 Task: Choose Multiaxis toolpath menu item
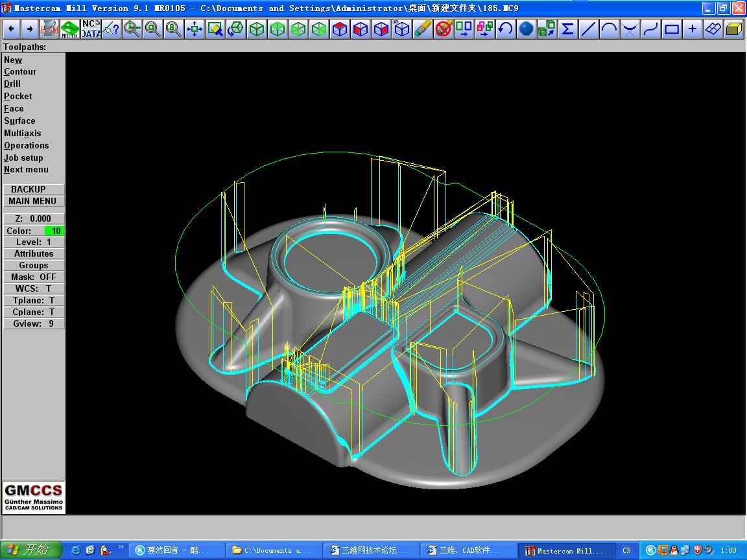click(x=23, y=134)
